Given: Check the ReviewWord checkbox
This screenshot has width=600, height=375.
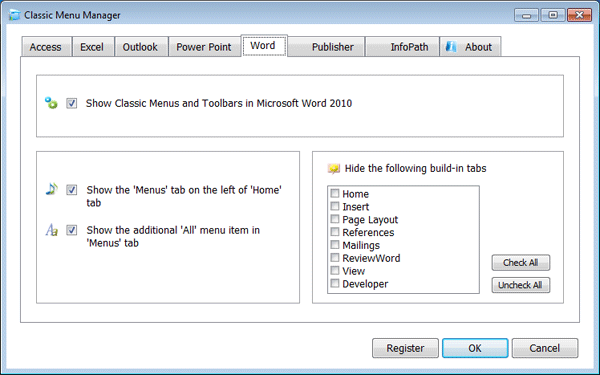Looking at the screenshot, I should coord(335,258).
